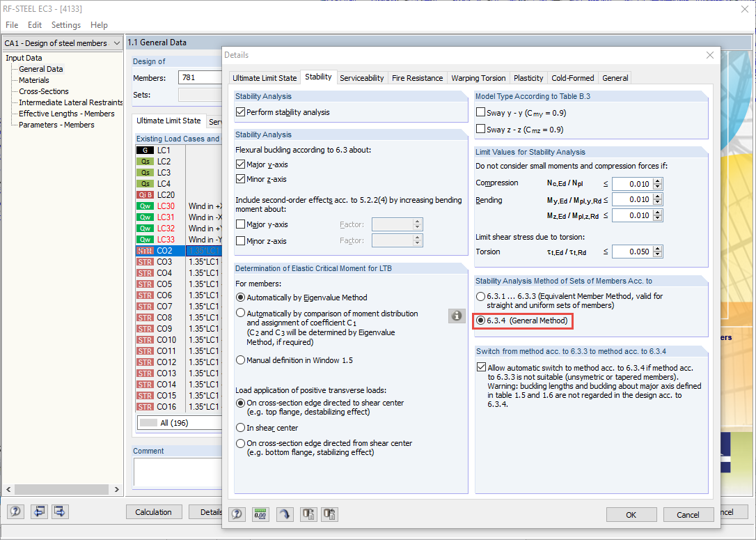Viewport: 756px width, 540px height.
Task: Select 6.3.1 ... 6.3.3 Equivalent Member Method
Action: tap(481, 296)
